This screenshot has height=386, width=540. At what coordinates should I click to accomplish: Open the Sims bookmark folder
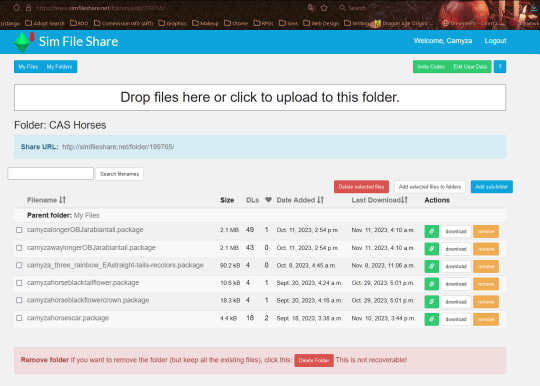pos(289,23)
